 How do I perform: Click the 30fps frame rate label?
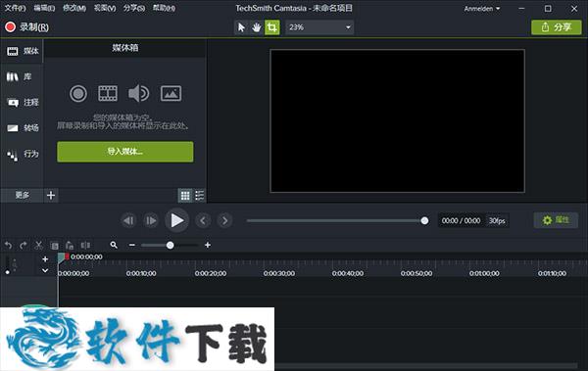point(497,220)
